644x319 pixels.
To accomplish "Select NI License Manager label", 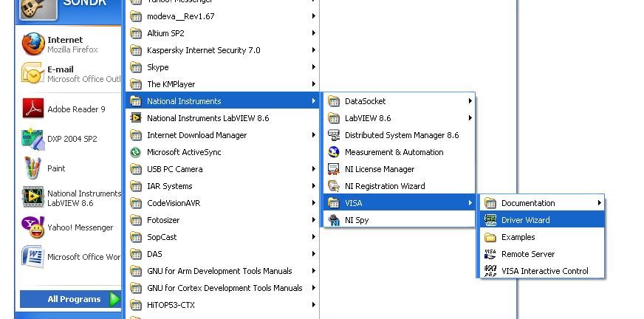I will click(380, 169).
